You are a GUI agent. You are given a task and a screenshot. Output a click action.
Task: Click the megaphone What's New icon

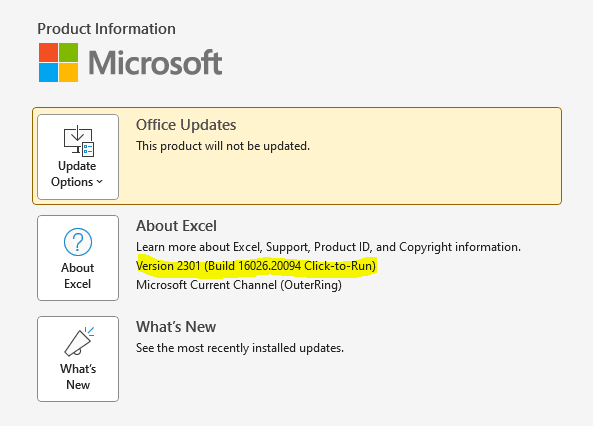79,342
